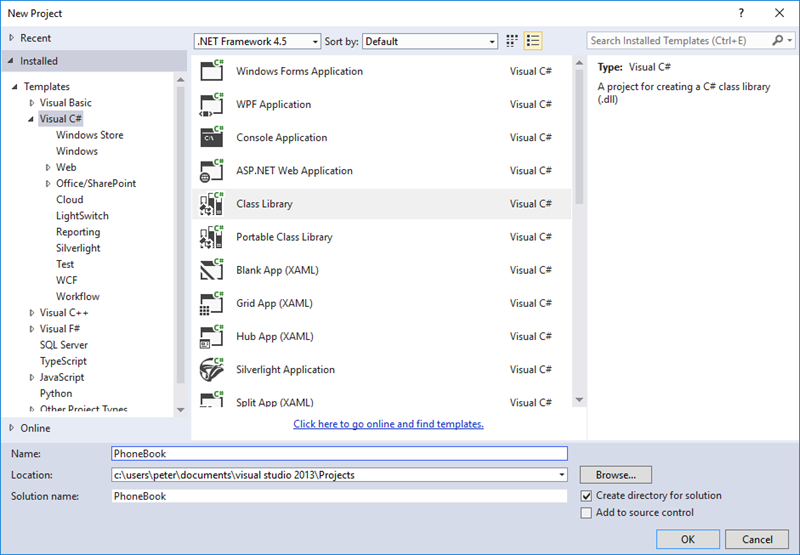Select the Windows Forms Application template icon
Screen dimensions: 800x555
click(x=212, y=71)
